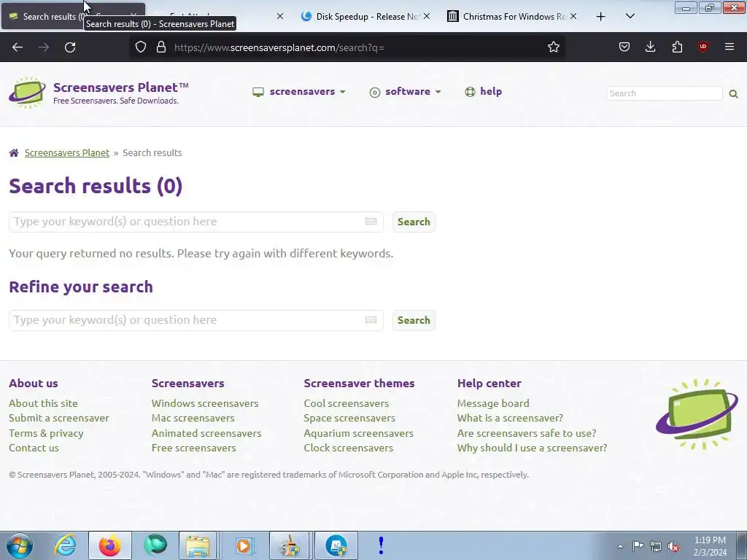Open the help menu item
747x560 pixels.
[483, 91]
